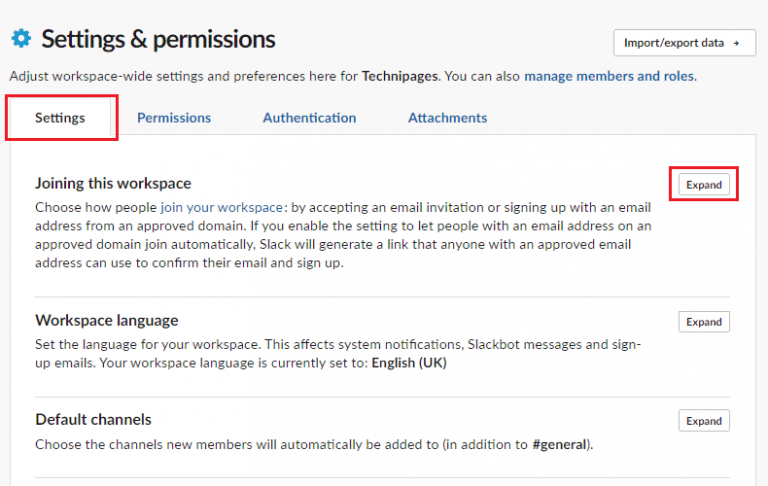Select the Settings tab
The height and width of the screenshot is (486, 768).
point(60,118)
